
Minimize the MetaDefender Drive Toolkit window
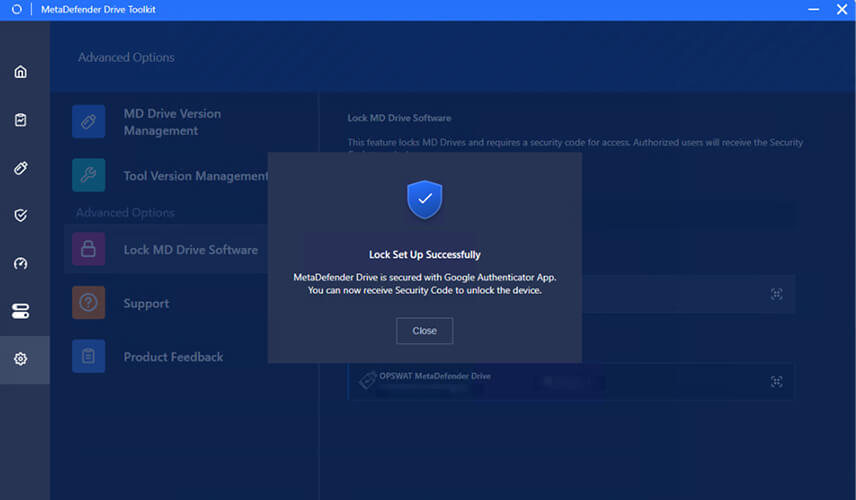(x=813, y=9)
